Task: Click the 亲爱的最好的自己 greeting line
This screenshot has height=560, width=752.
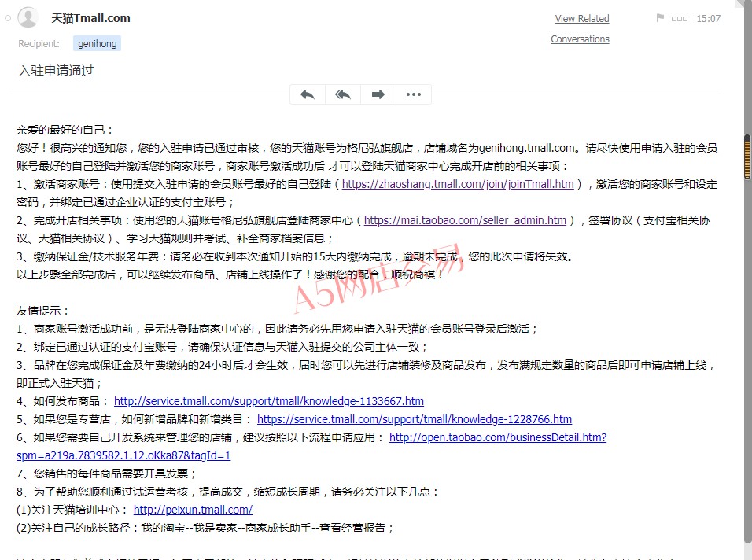Action: coord(65,130)
